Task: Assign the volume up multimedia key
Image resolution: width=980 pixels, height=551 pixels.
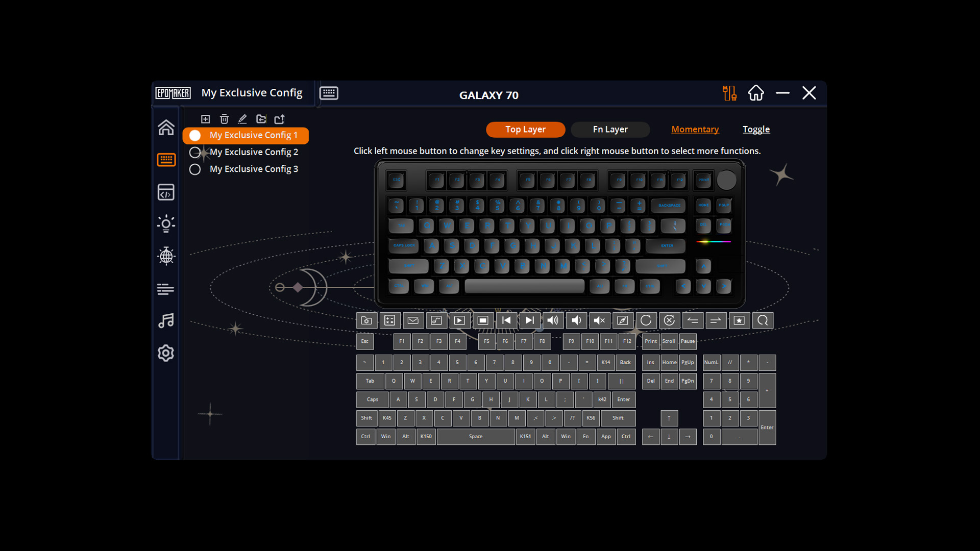Action: 553,320
